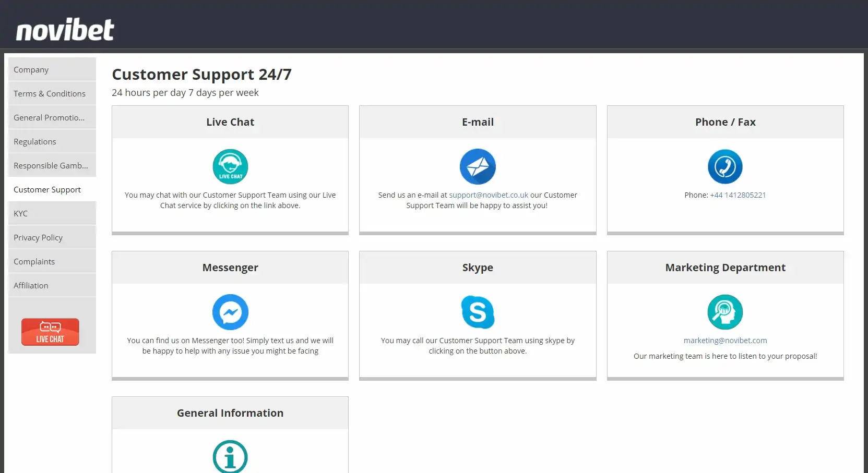This screenshot has width=868, height=473.
Task: Open the Affiliation sidebar item
Action: (52, 285)
